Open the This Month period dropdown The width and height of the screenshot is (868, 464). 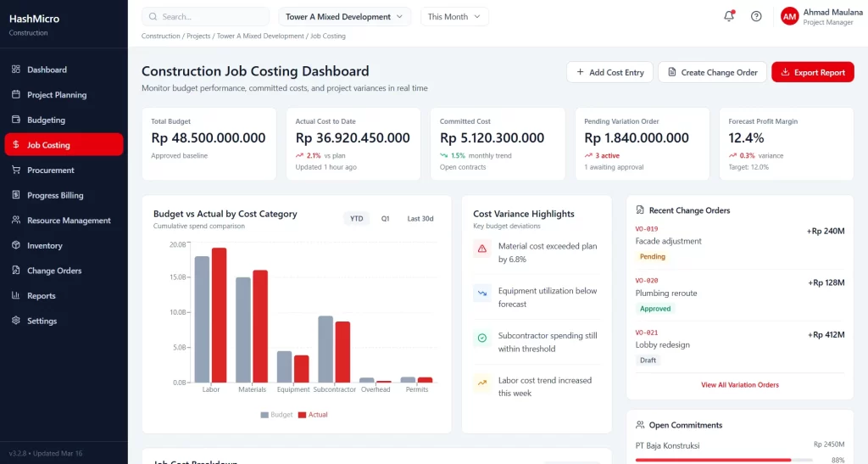coord(454,17)
